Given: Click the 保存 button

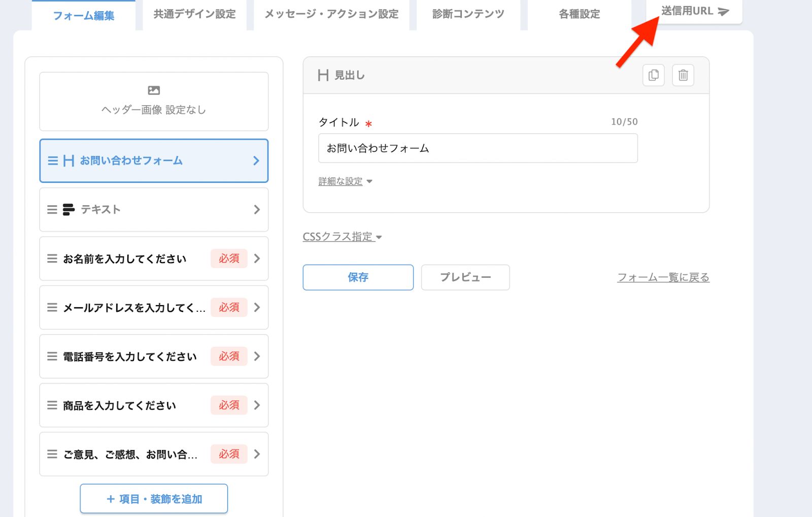Looking at the screenshot, I should (358, 277).
